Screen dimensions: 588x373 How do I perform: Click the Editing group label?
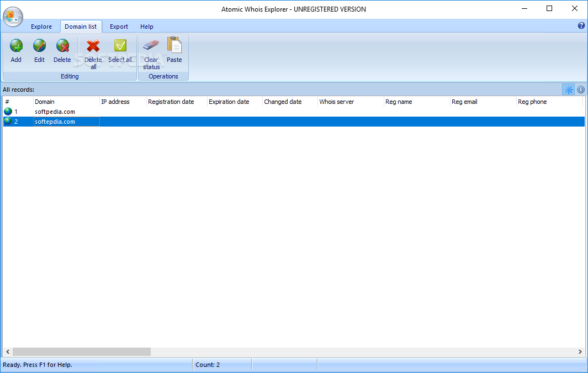point(70,76)
